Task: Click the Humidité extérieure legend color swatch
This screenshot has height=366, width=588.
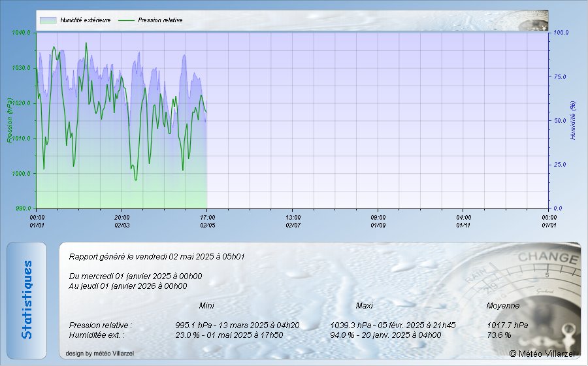Action: (x=48, y=20)
